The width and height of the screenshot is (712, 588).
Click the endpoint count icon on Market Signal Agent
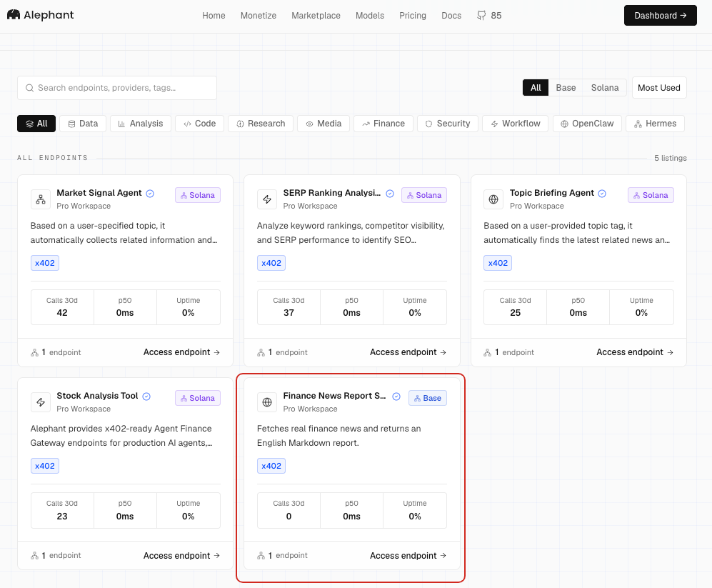[34, 352]
